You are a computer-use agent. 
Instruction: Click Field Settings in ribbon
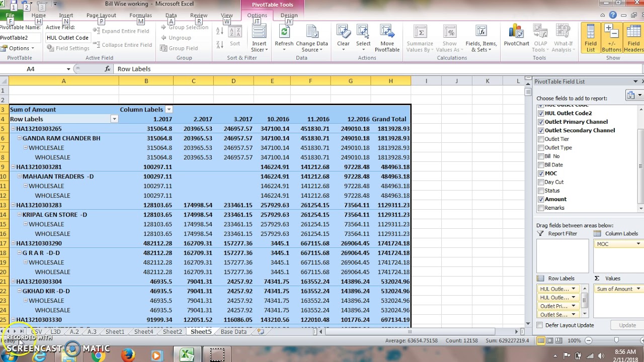[x=68, y=48]
